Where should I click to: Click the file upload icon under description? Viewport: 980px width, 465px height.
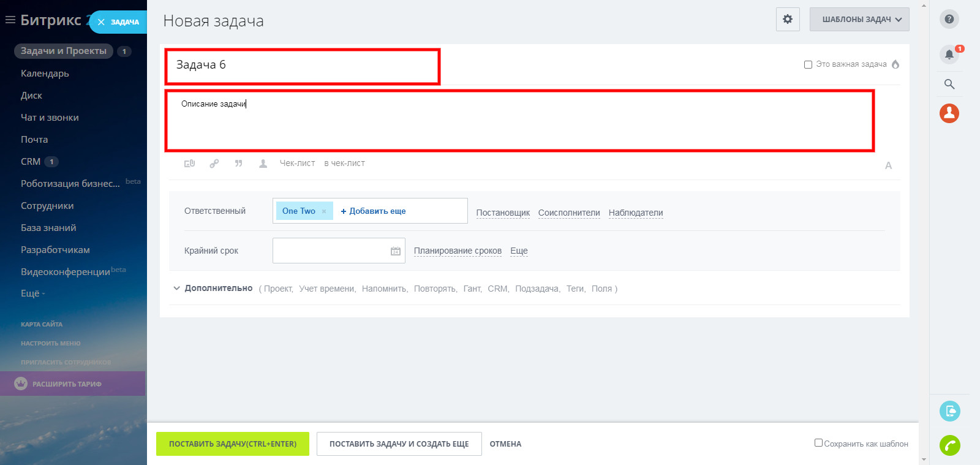(x=189, y=164)
